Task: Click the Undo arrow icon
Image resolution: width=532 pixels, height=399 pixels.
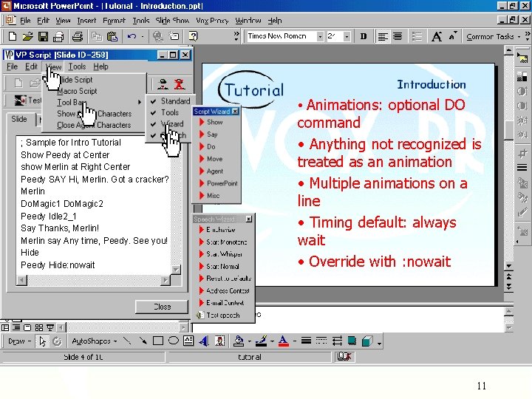Action: point(132,36)
